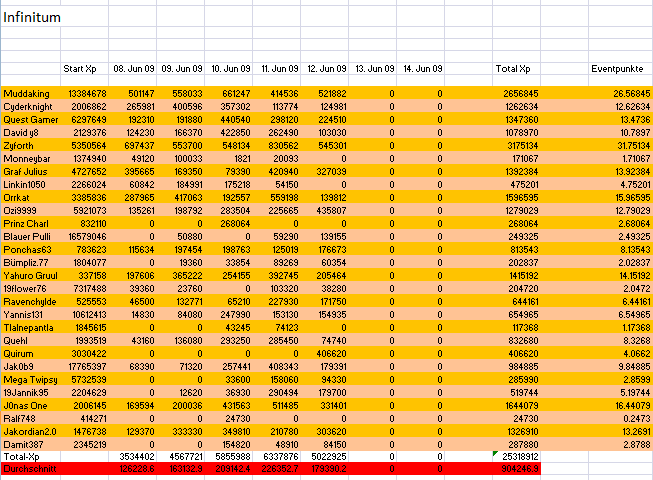Select the 19flower76 name cell
This screenshot has height=480, width=653.
point(31,288)
